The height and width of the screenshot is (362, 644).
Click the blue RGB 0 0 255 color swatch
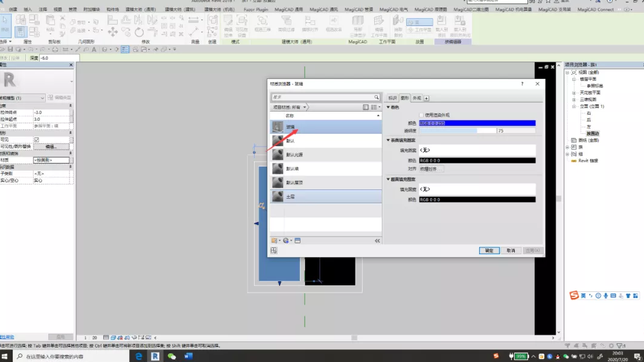(477, 123)
